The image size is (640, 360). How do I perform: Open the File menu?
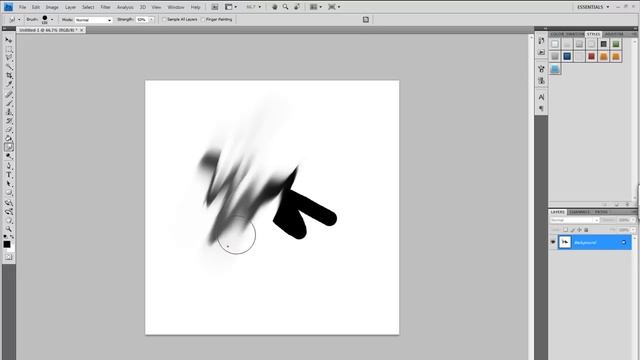pyautogui.click(x=22, y=7)
